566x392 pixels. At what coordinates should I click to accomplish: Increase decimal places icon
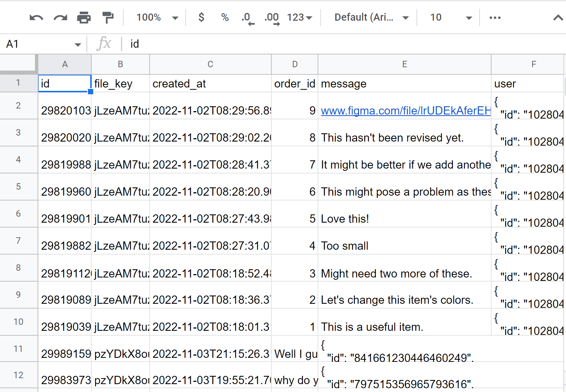tap(272, 18)
